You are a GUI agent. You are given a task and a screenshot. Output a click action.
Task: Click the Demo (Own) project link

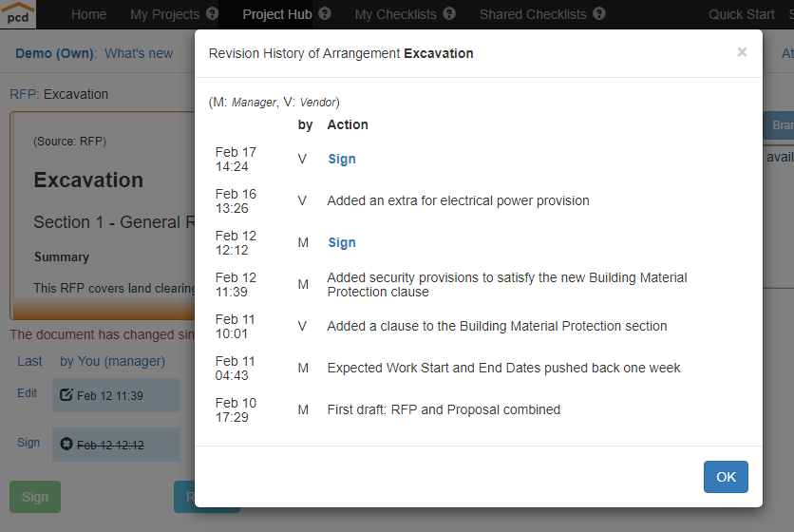click(55, 53)
